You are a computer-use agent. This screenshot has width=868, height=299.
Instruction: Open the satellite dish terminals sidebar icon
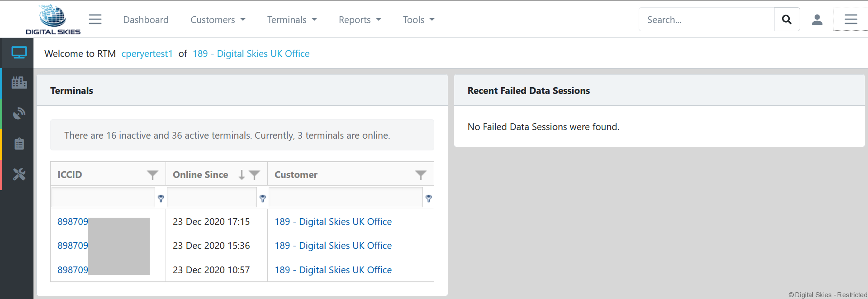pyautogui.click(x=19, y=113)
